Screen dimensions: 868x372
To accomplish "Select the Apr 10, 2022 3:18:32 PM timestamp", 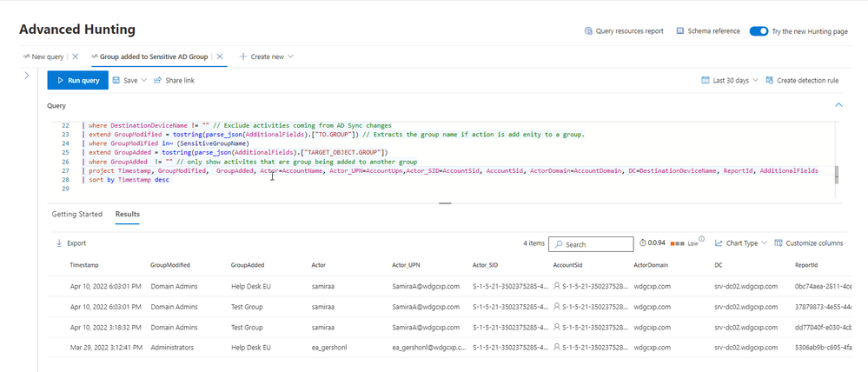I will [106, 327].
